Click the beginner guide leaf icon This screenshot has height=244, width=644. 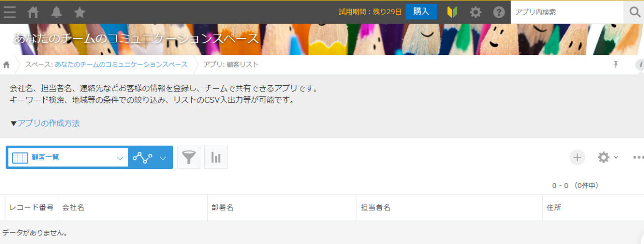[452, 12]
